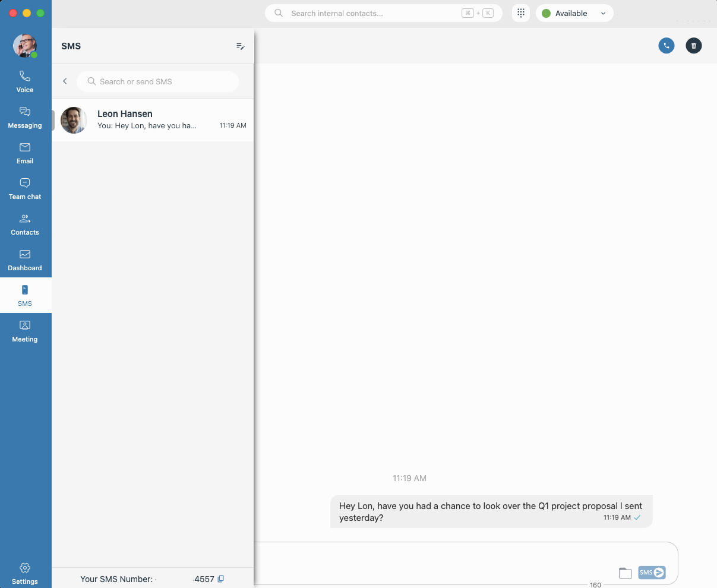Switch to Messaging in the sidebar
This screenshot has height=588, width=717.
click(24, 116)
